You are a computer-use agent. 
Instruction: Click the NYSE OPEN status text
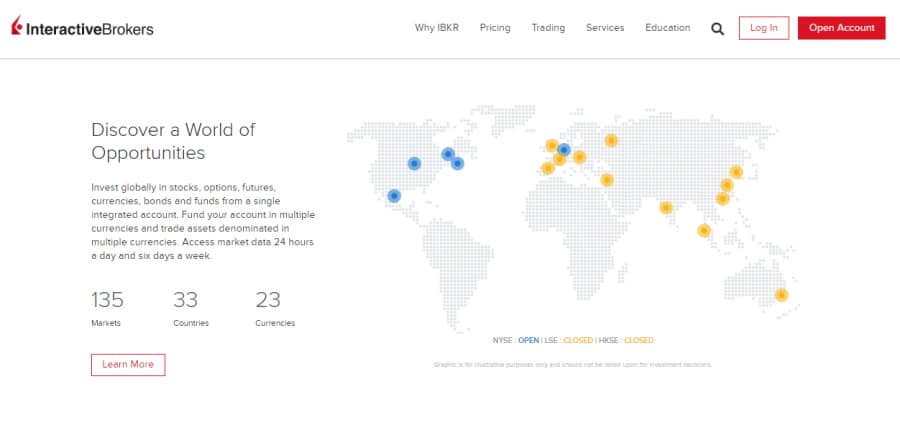515,340
